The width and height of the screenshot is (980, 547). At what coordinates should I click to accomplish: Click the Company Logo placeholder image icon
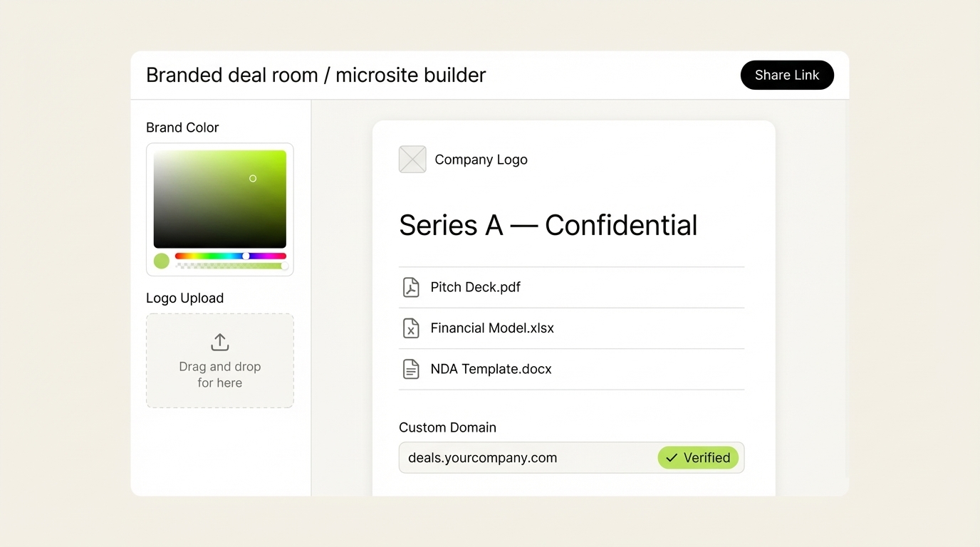[412, 159]
